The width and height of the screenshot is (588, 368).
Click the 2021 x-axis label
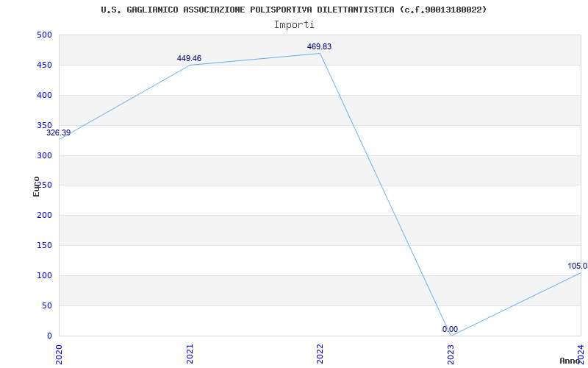(x=190, y=354)
